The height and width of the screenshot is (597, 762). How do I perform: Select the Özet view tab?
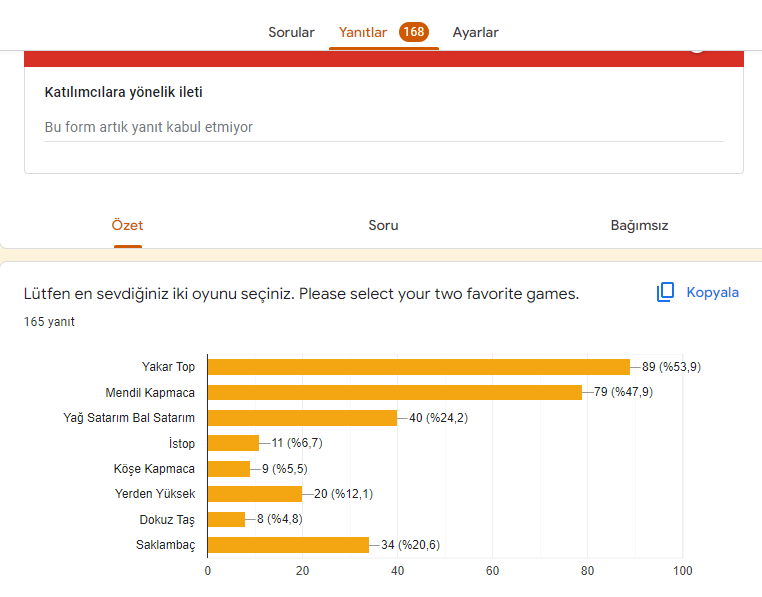pyautogui.click(x=127, y=225)
